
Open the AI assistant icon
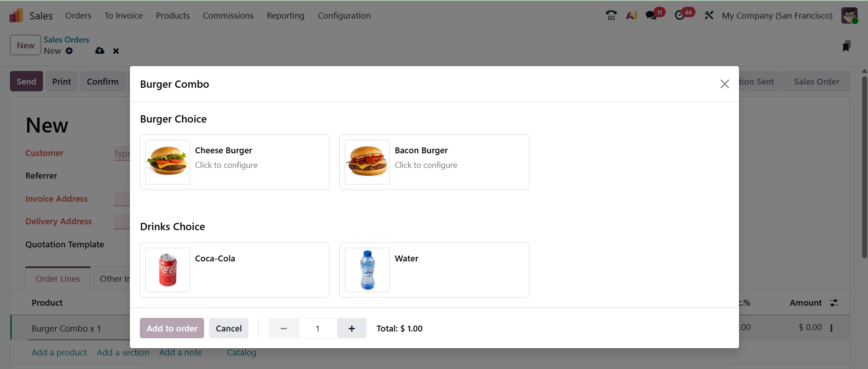point(631,15)
